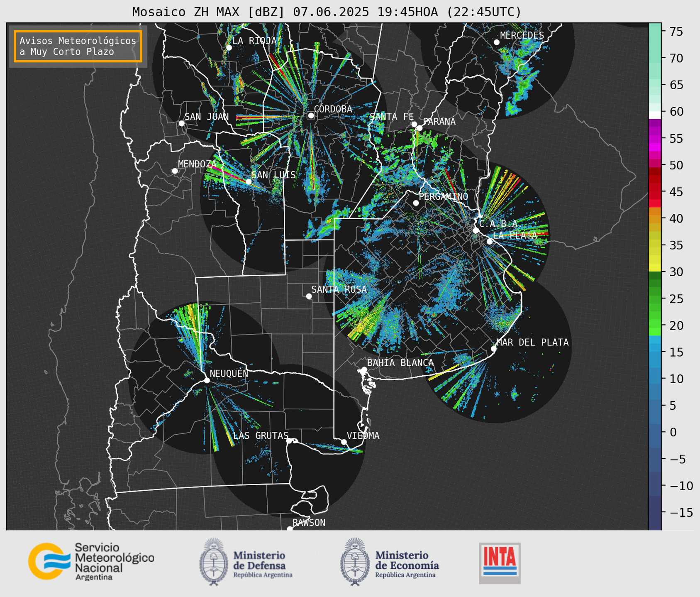Screen dimensions: 700x597
Task: Click the Córdoba city marker dot
Action: (x=311, y=115)
